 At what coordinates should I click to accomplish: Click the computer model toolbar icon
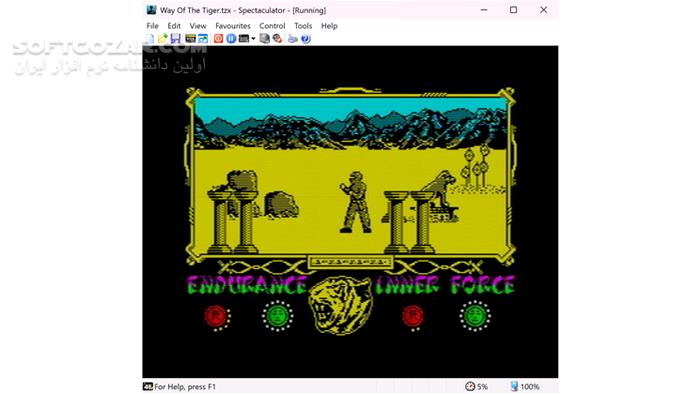tap(265, 39)
